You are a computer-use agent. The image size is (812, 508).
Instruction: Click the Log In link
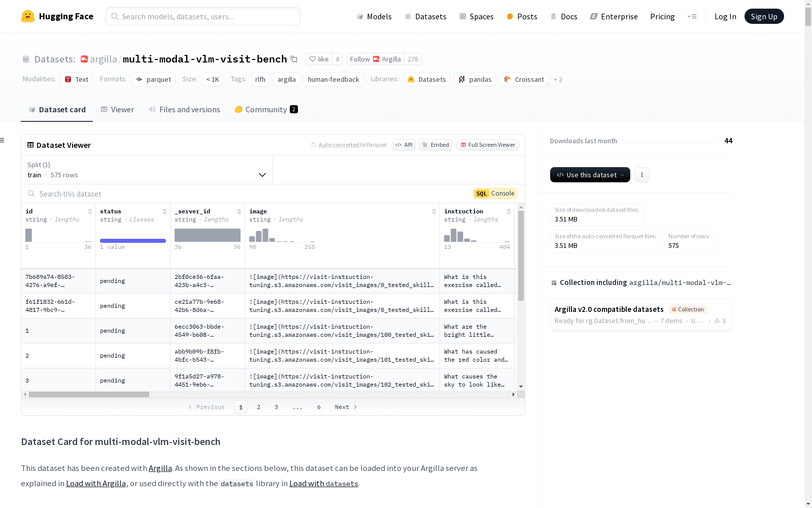click(x=725, y=16)
